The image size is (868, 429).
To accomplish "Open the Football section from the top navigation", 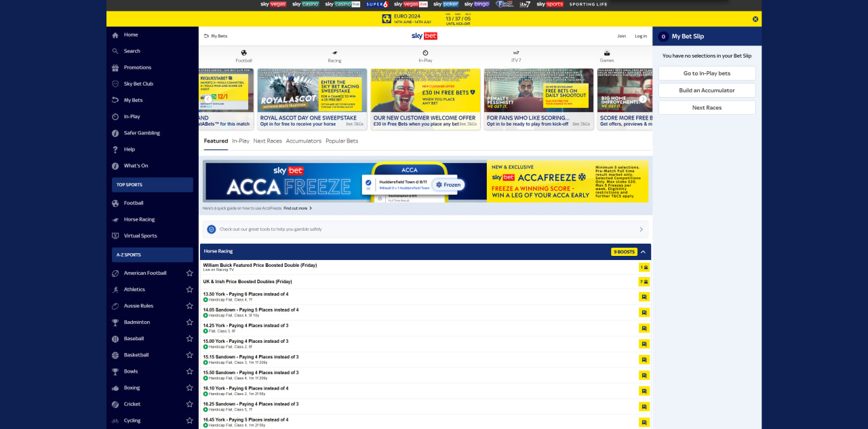I will point(244,56).
